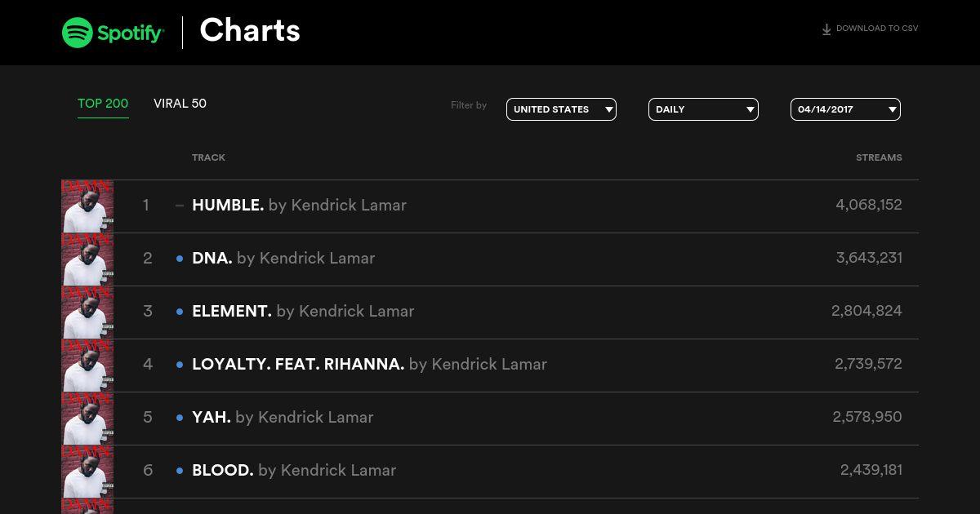Image resolution: width=980 pixels, height=514 pixels.
Task: Switch to the VIRAL 50 tab
Action: pos(180,104)
